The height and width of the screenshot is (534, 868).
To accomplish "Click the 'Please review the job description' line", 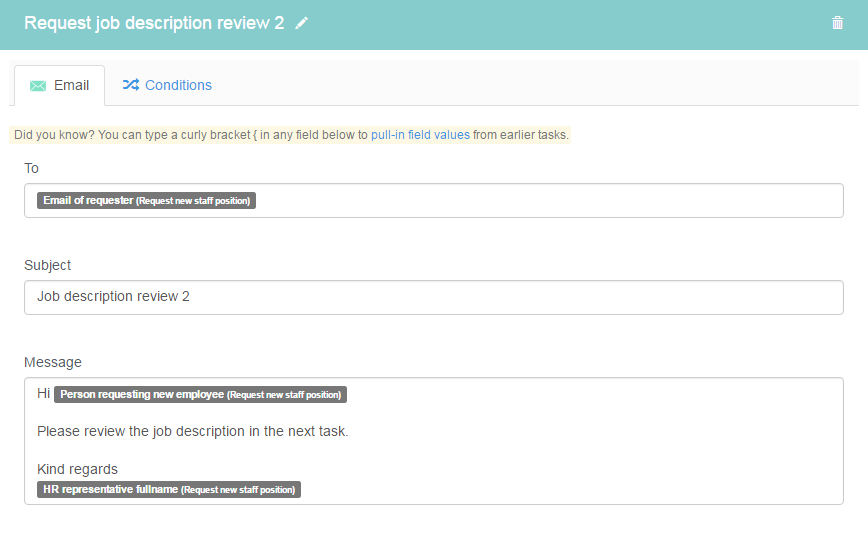I will [x=193, y=432].
